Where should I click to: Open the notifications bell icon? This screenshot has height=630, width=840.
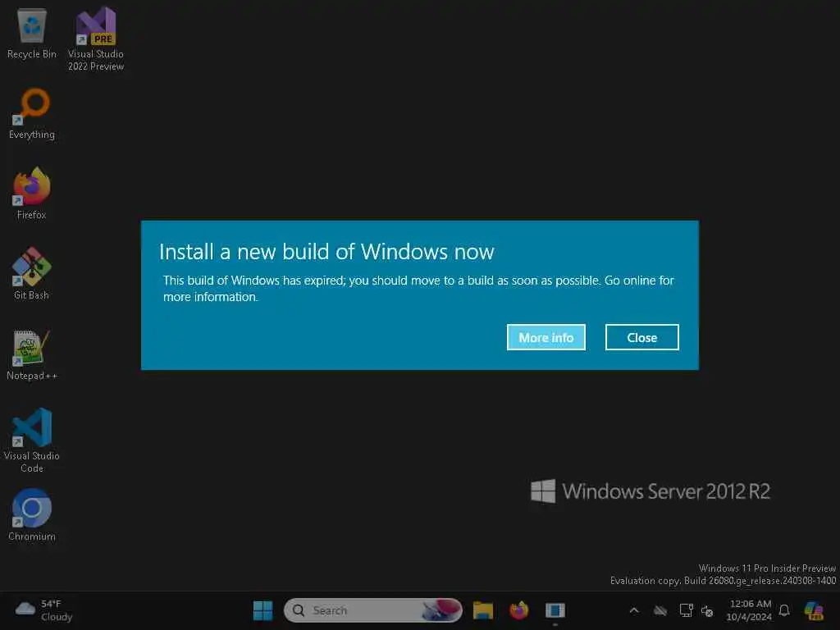click(x=784, y=610)
